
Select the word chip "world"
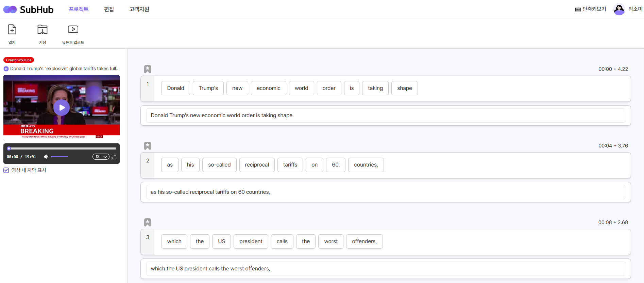click(302, 88)
